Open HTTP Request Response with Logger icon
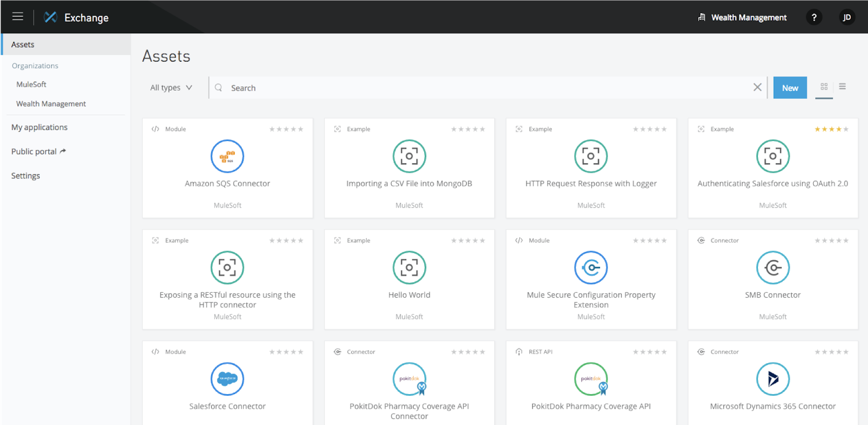The height and width of the screenshot is (425, 868). [x=591, y=156]
